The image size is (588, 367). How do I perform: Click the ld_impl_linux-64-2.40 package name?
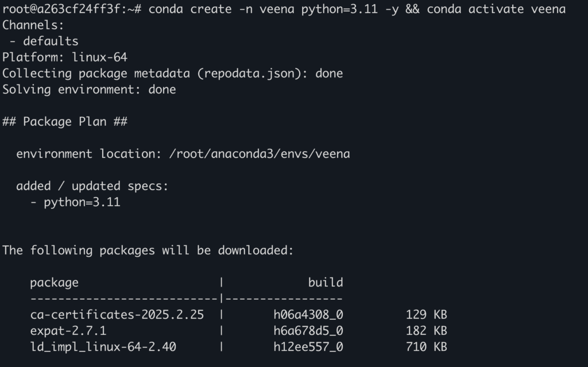pos(103,347)
